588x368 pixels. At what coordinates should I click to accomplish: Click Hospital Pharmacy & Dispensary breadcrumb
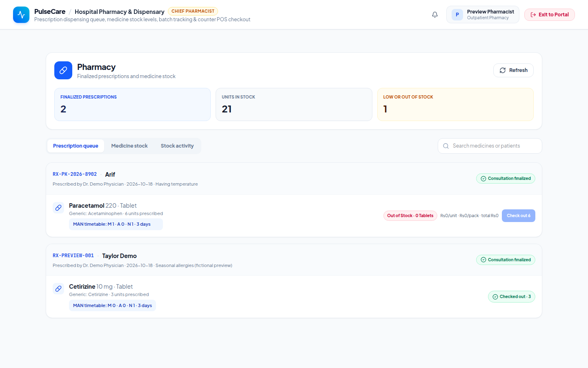[120, 12]
